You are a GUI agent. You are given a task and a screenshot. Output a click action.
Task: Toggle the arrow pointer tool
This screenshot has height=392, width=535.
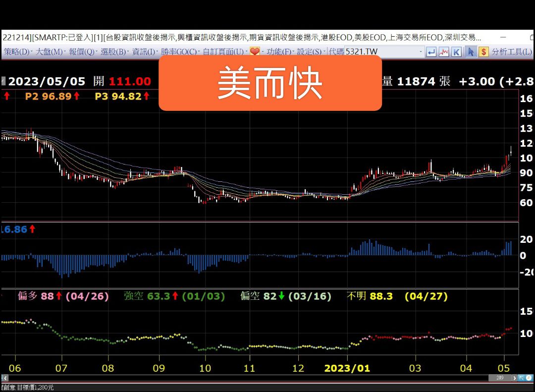471,51
